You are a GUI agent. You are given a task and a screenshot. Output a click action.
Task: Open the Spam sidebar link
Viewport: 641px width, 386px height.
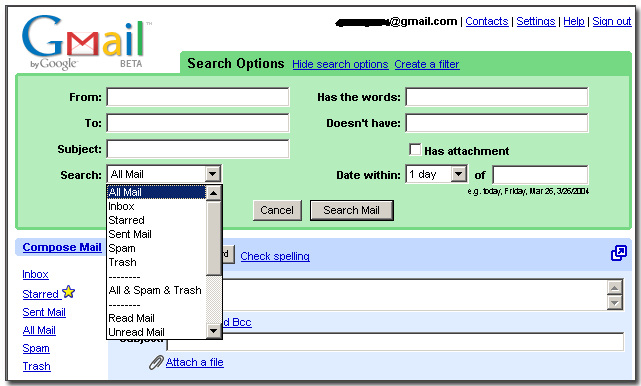36,348
